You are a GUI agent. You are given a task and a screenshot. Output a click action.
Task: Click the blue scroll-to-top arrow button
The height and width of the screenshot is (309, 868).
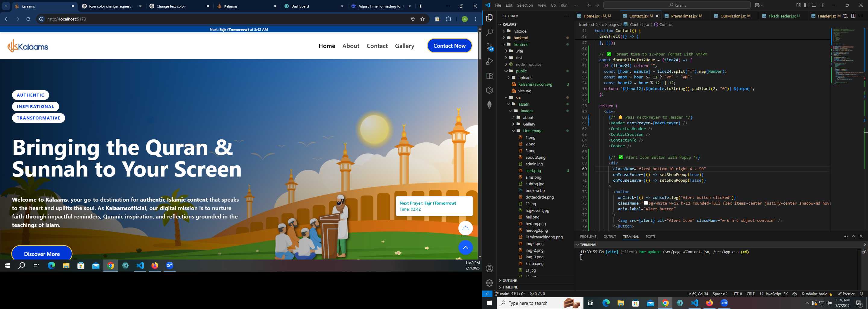465,247
